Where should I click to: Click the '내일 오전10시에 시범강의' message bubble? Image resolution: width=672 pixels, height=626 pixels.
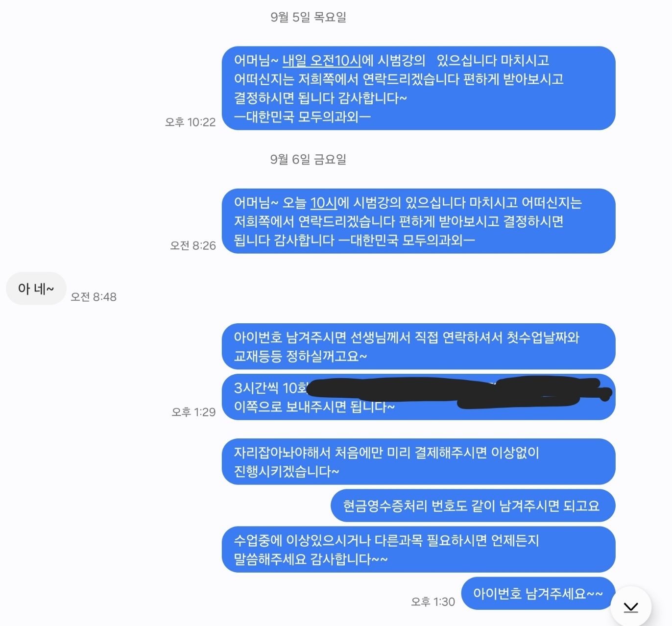click(x=418, y=88)
